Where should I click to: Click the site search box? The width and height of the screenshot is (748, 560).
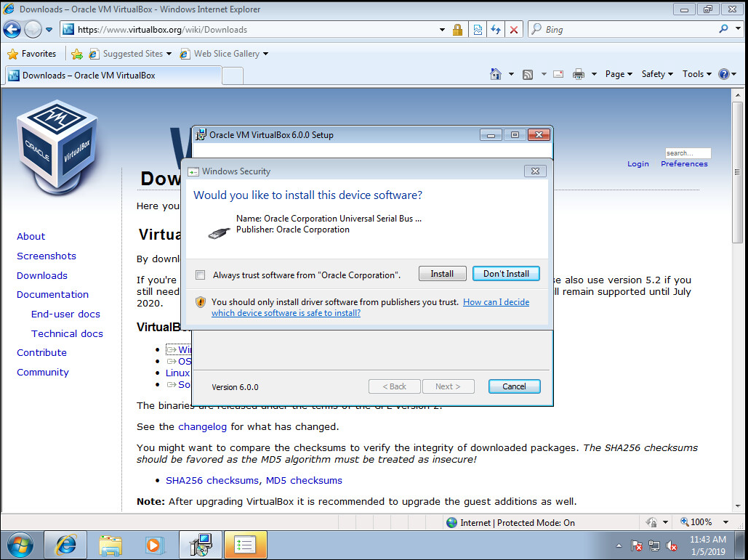tap(688, 153)
